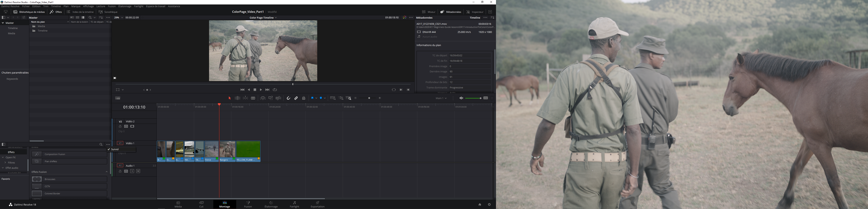The image size is (868, 209).
Task: Lock the Vidéo 2 track
Action: tap(120, 127)
